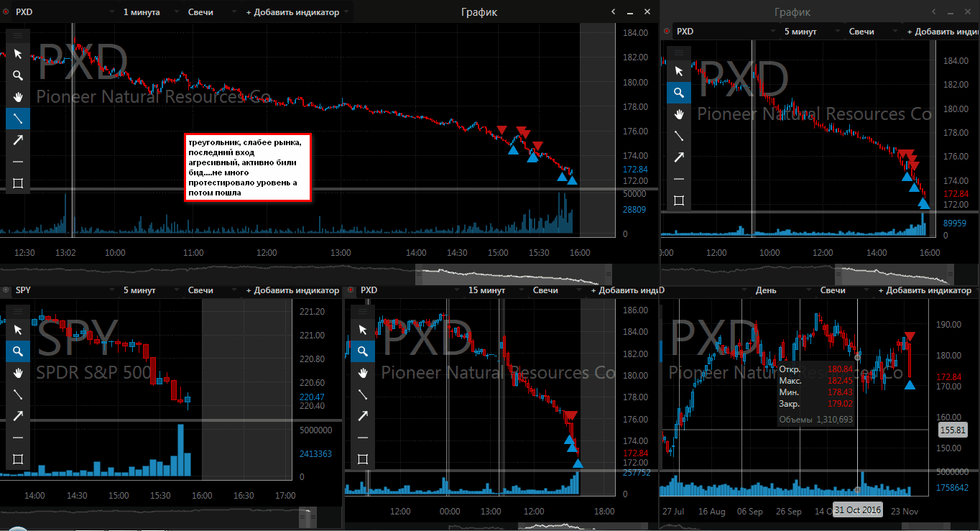Viewport: 980px width, 531px height.
Task: Select the cursor tool in 15-minute PXD chart
Action: click(x=363, y=330)
